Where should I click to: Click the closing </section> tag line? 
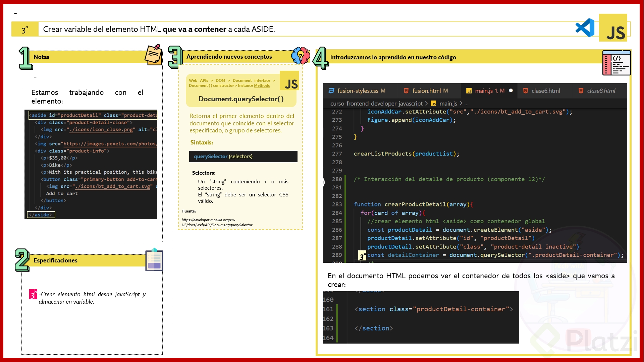[x=374, y=328]
